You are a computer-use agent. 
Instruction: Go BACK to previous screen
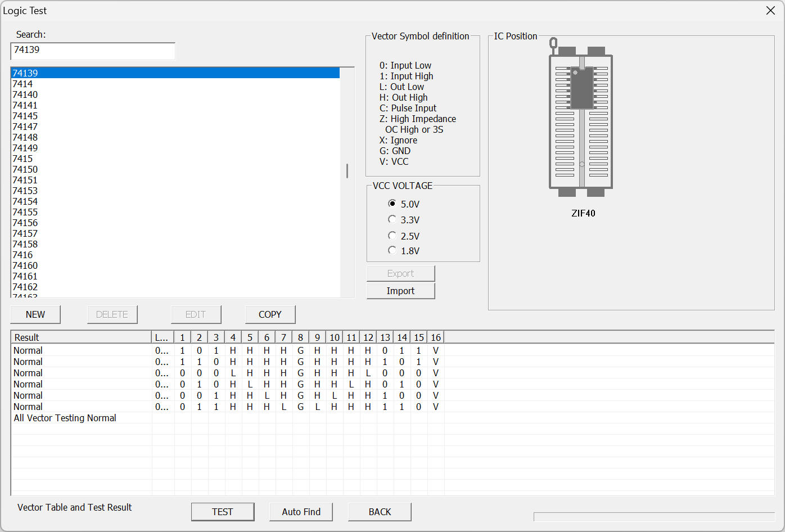tap(380, 512)
